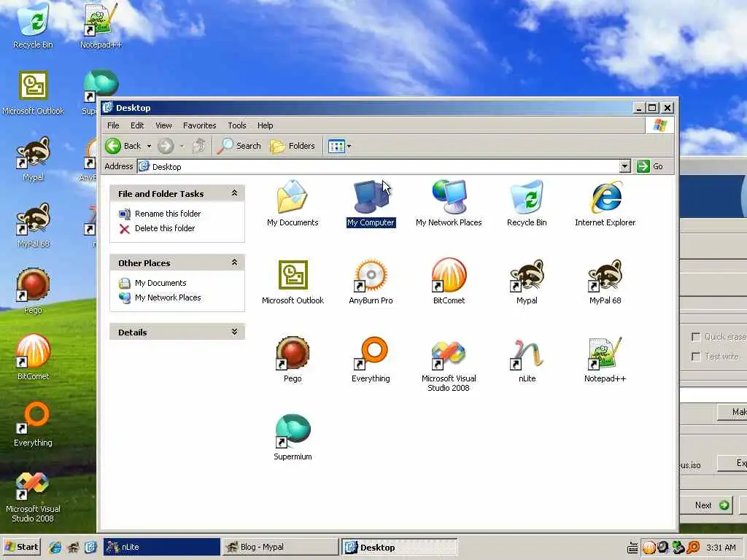The width and height of the screenshot is (747, 560).
Task: Open My Documents link in Other Places
Action: click(160, 283)
